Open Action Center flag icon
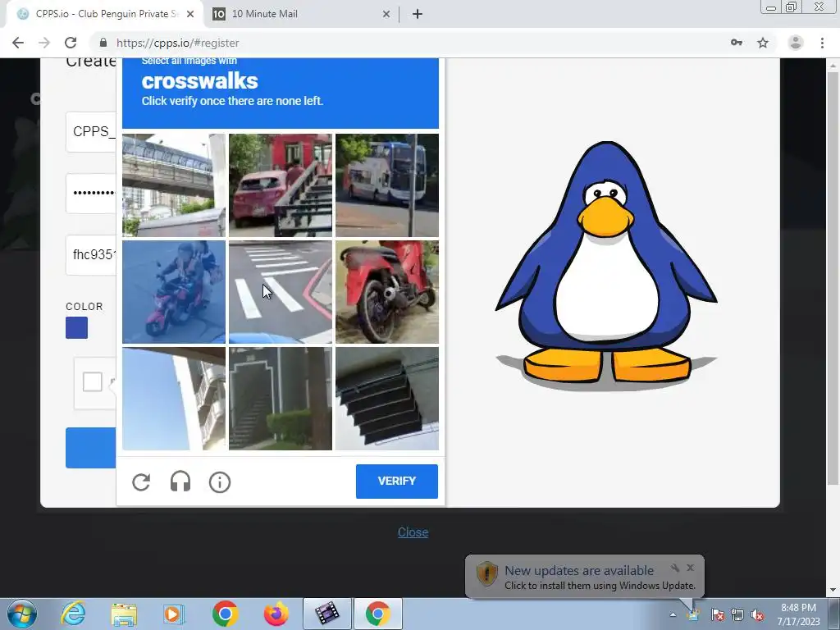This screenshot has width=840, height=630. 717,614
